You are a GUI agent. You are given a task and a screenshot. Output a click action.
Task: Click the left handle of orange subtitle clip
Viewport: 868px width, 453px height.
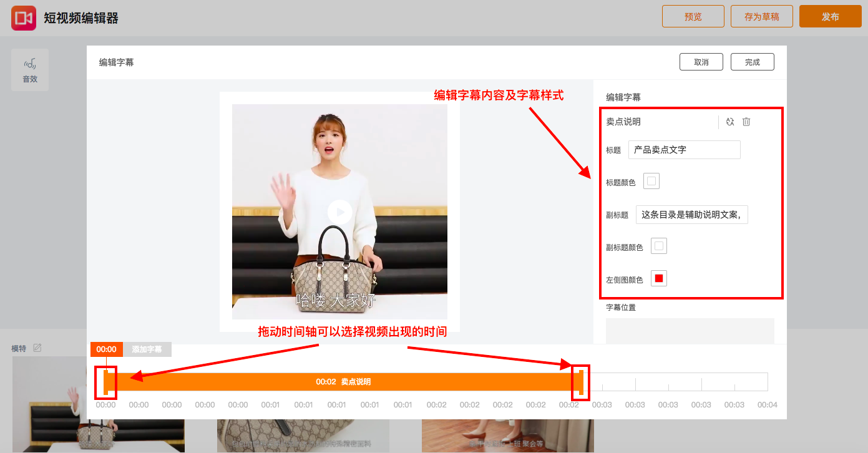pos(106,382)
